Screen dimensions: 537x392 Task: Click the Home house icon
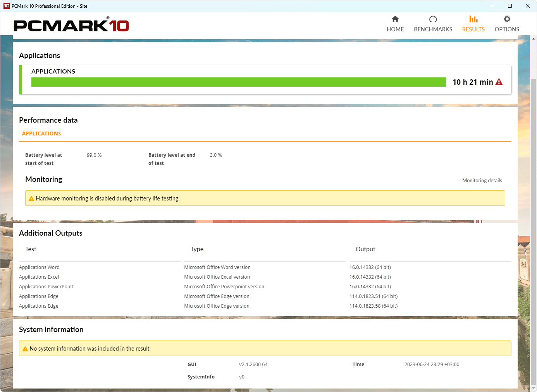pyautogui.click(x=395, y=19)
